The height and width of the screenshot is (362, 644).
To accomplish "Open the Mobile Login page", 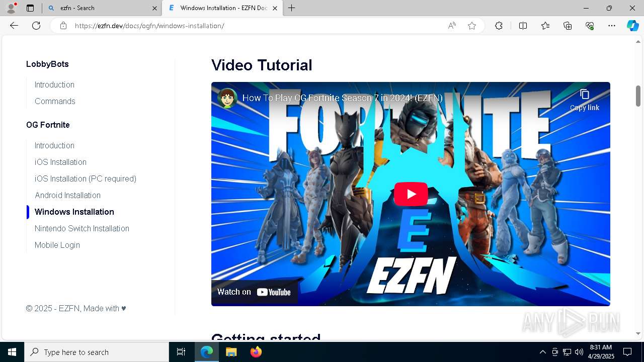I will [57, 245].
